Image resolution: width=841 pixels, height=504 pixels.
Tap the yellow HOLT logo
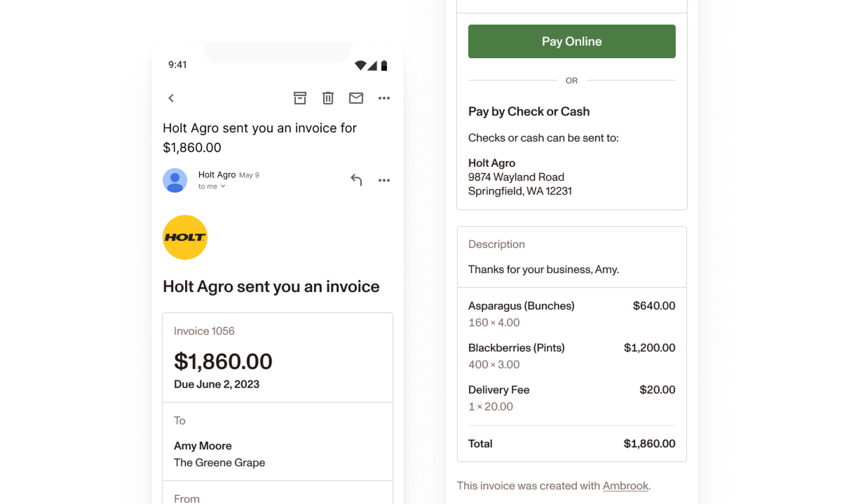tap(185, 237)
